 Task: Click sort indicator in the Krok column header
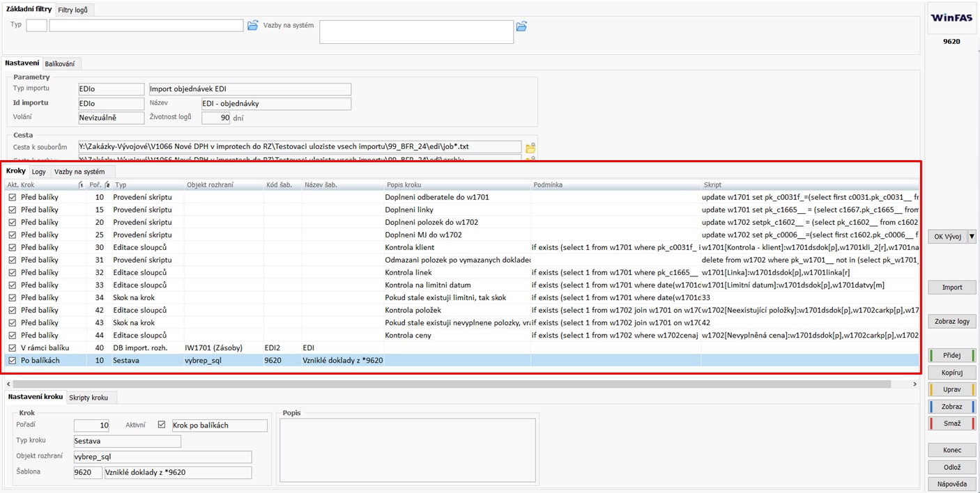coord(80,185)
